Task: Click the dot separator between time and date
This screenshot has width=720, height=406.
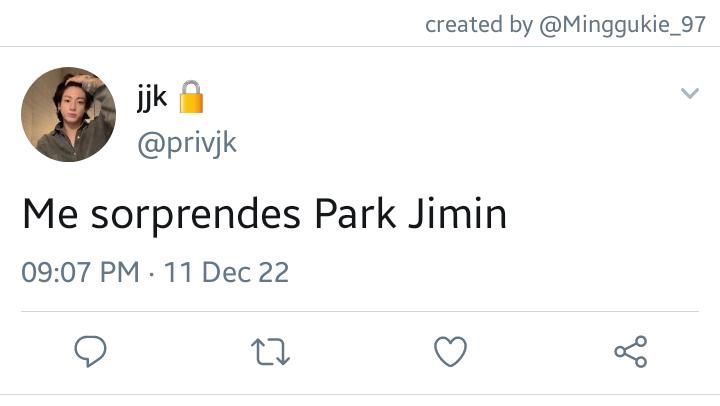Action: pyautogui.click(x=152, y=275)
